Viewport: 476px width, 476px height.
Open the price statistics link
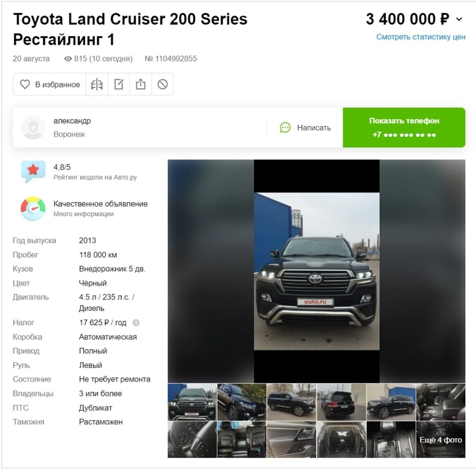(421, 37)
